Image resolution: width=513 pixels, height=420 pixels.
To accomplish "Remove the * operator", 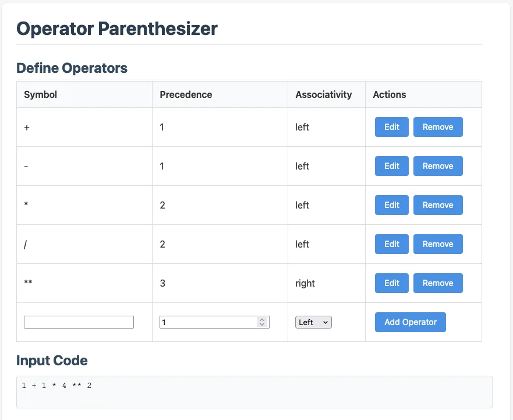I will 438,205.
